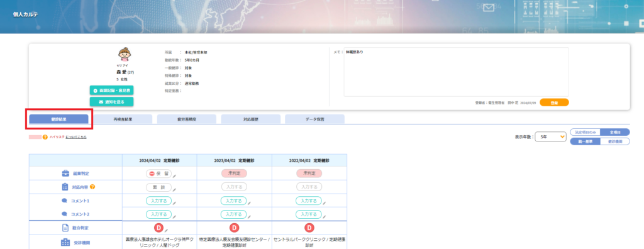Click 入力する for 2022 コメント2
The image size is (644, 249).
309,214
